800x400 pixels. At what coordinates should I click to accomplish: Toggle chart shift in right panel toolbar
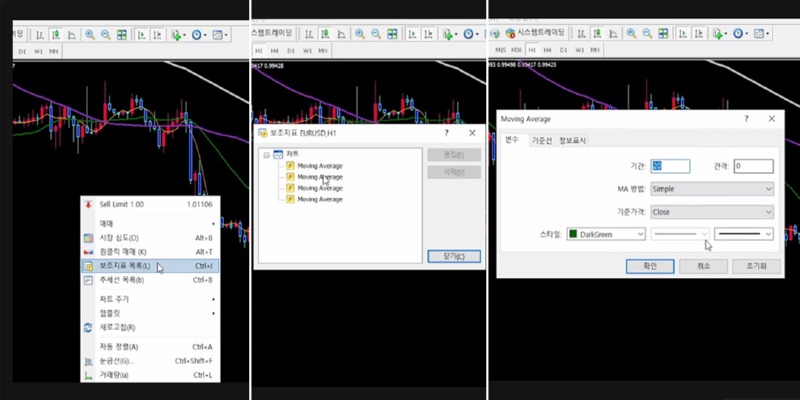tap(699, 34)
